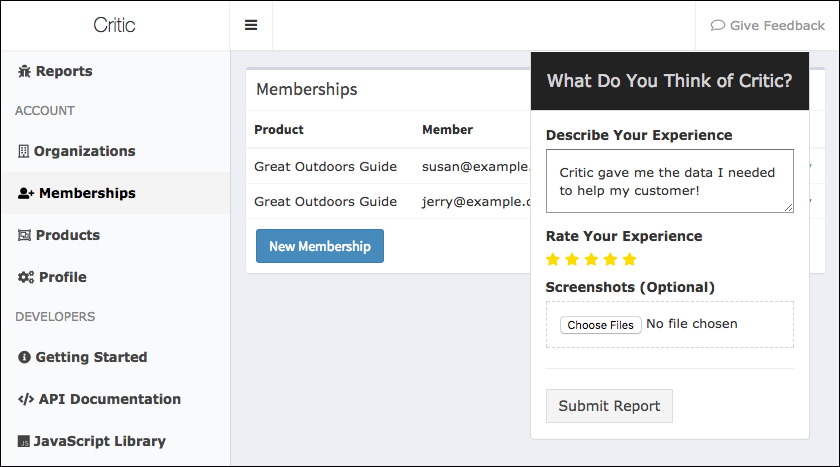This screenshot has height=467, width=840.
Task: Click the user-plus icon beside Memberships
Action: pos(26,193)
